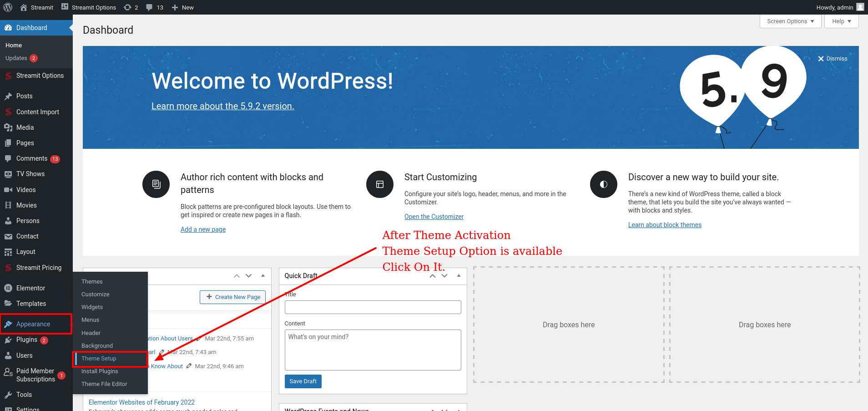
Task: Click the Save Draft button
Action: point(303,381)
